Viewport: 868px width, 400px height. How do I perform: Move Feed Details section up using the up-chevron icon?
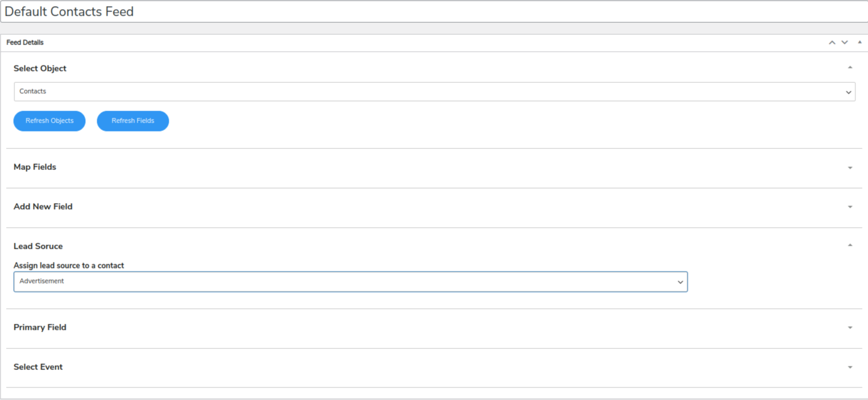pyautogui.click(x=832, y=42)
